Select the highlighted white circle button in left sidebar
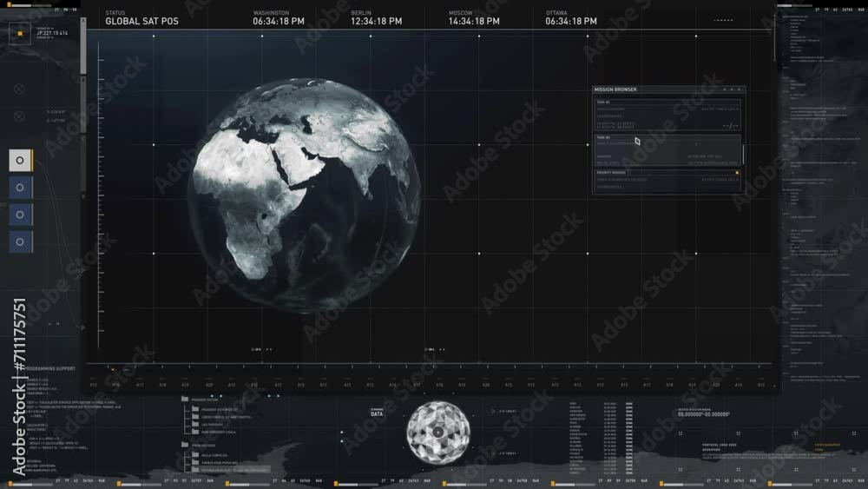868x489 pixels. (x=20, y=160)
